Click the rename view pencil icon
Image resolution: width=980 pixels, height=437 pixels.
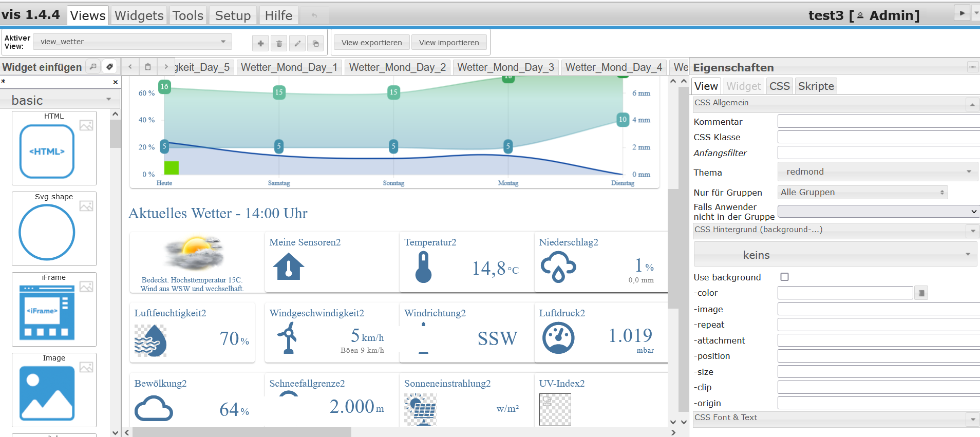297,43
